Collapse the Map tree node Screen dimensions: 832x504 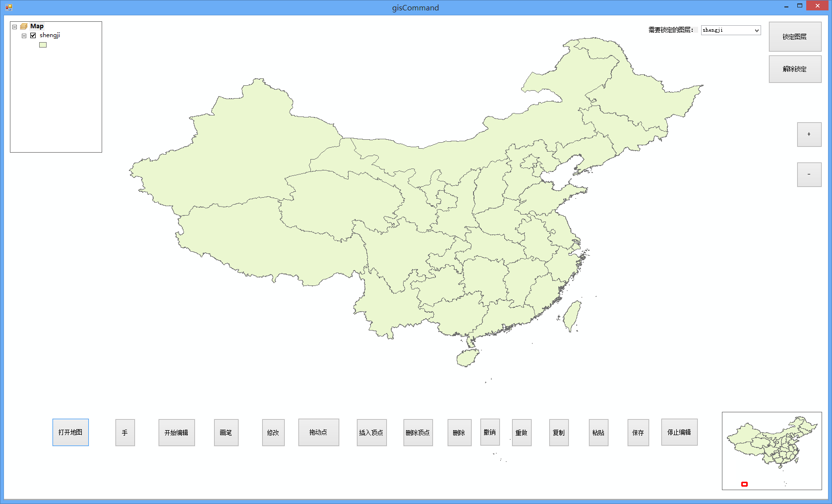[15, 27]
